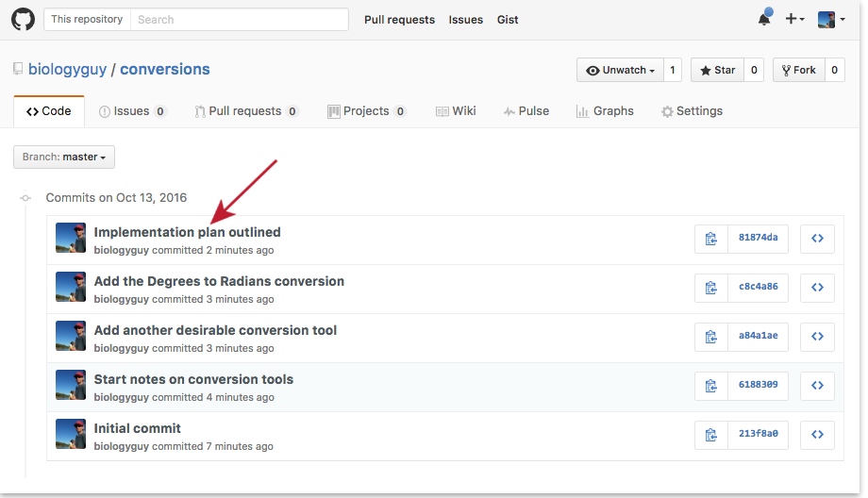Star the conversions repository
Screen dimensions: 868x498
(x=717, y=71)
